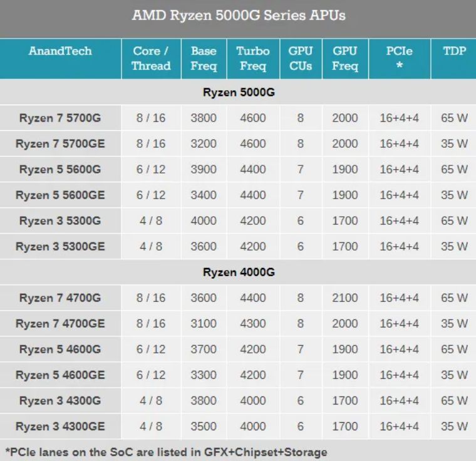476x461 pixels.
Task: Click the 2100 GPU frequency cell
Action: point(345,298)
